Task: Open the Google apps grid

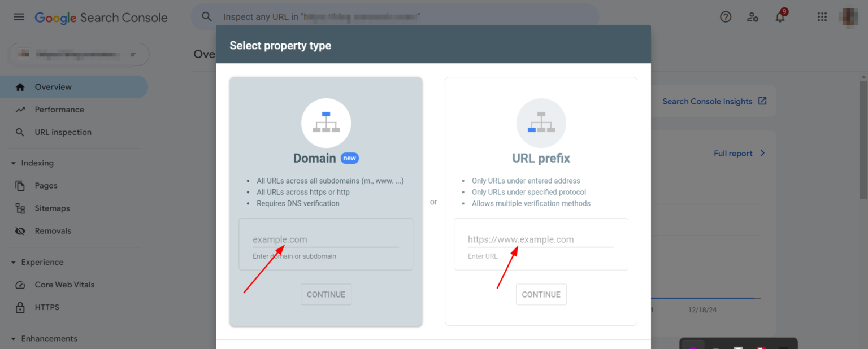Action: click(x=822, y=16)
